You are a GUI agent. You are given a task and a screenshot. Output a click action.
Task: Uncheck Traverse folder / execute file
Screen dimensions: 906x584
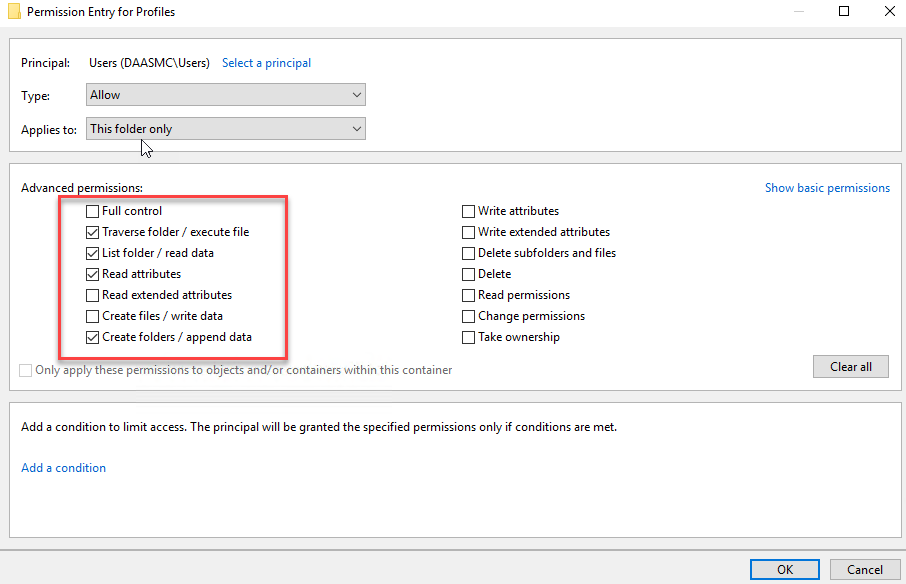93,232
